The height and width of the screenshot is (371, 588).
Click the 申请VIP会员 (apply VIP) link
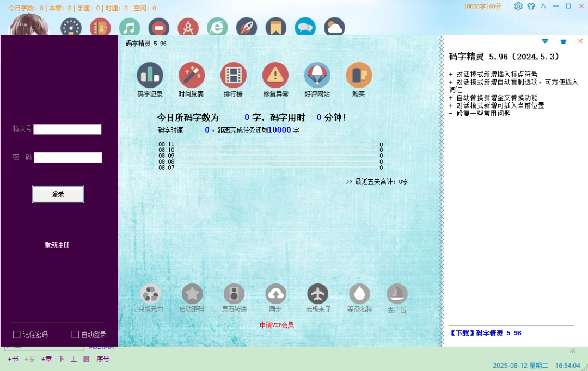(276, 325)
